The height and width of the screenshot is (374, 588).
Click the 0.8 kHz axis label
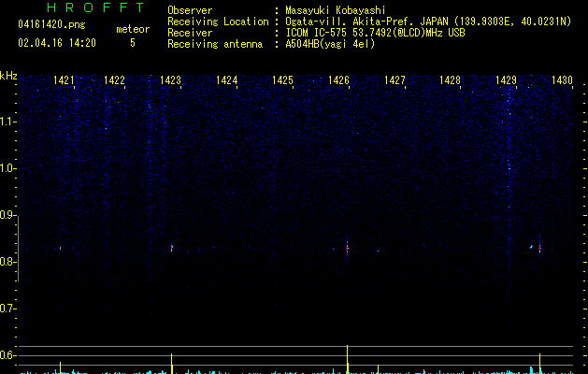pos(7,262)
